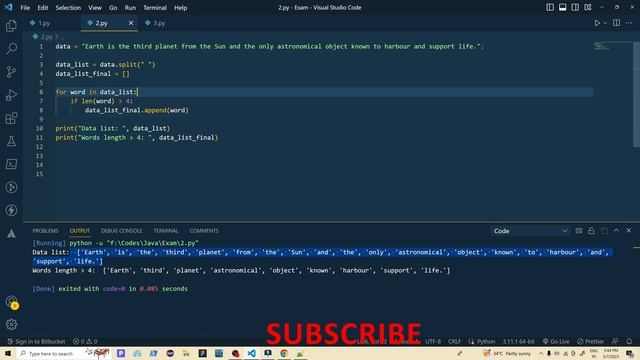
Task: Open the Customize Layout icon
Action: [587, 7]
